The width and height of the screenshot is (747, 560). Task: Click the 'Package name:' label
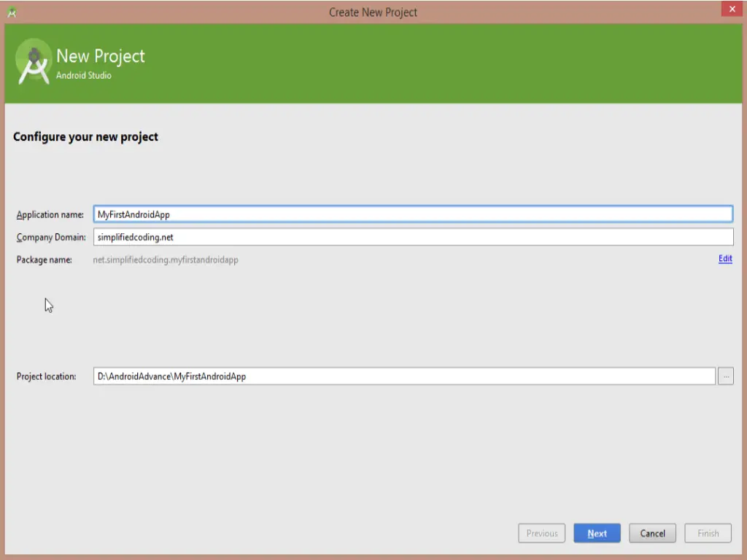tap(44, 260)
